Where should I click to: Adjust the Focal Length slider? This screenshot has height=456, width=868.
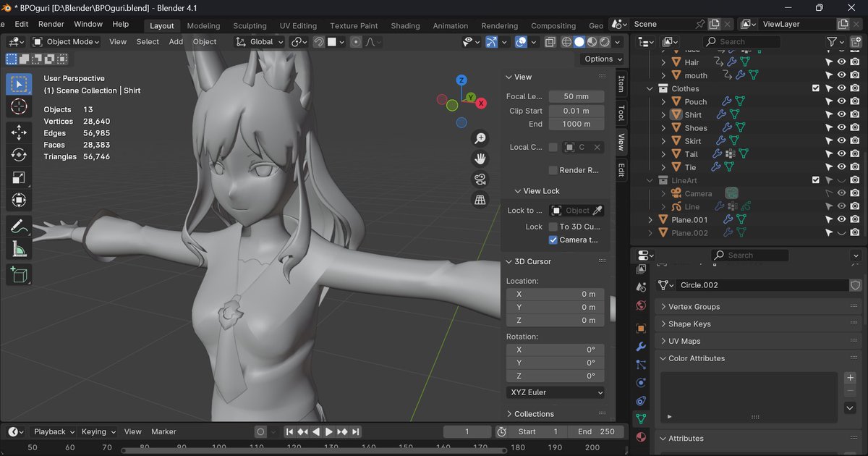(x=576, y=96)
